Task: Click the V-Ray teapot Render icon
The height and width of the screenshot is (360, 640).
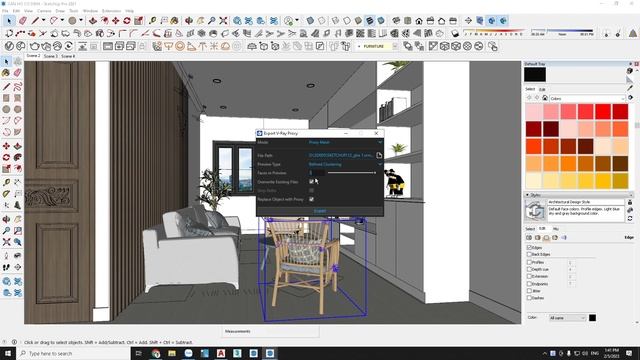Action: pyautogui.click(x=35, y=46)
